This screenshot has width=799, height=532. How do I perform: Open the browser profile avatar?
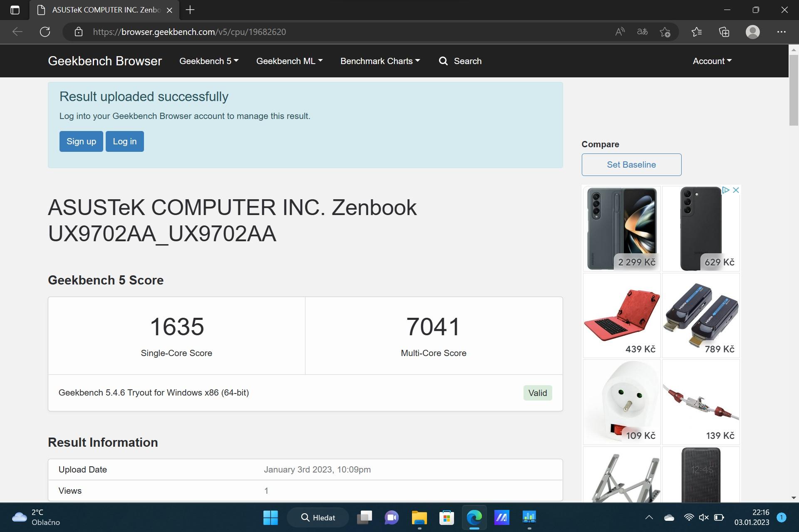pyautogui.click(x=753, y=32)
